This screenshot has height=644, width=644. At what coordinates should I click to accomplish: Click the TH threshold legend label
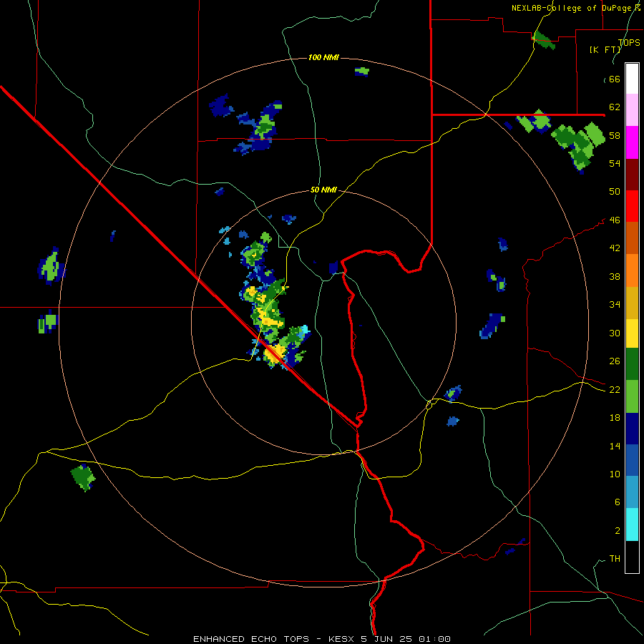click(615, 559)
